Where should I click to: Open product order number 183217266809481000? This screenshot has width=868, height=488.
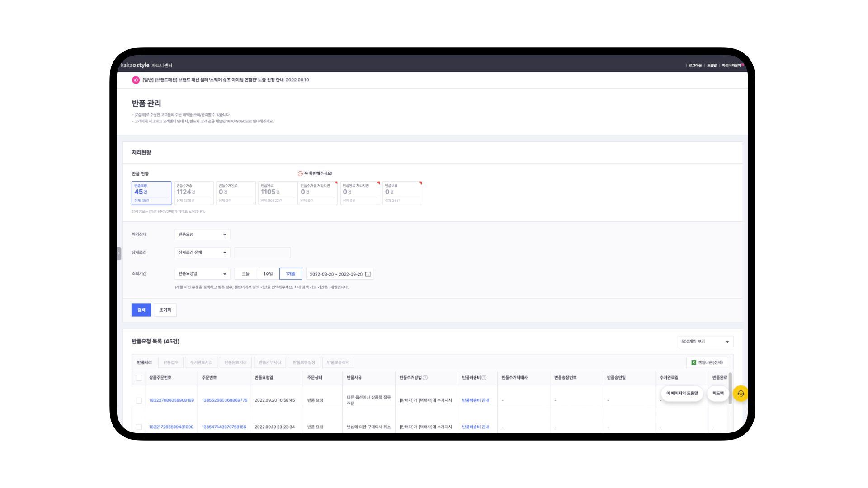[171, 427]
